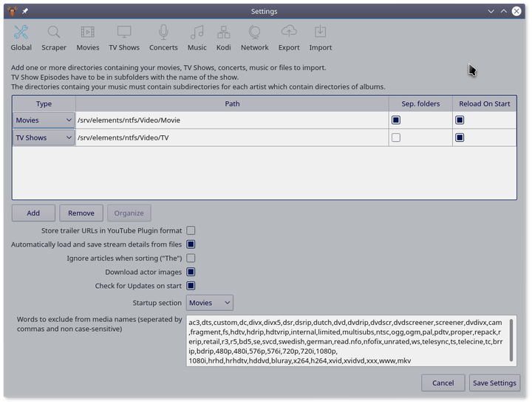Disable Check for Updates on start
This screenshot has height=404, width=532.
coord(191,286)
